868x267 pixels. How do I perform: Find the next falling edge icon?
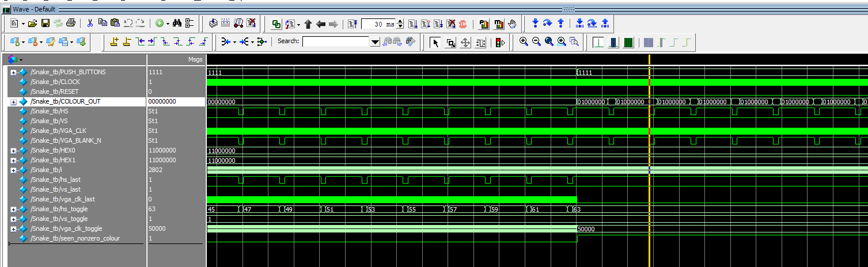click(177, 41)
